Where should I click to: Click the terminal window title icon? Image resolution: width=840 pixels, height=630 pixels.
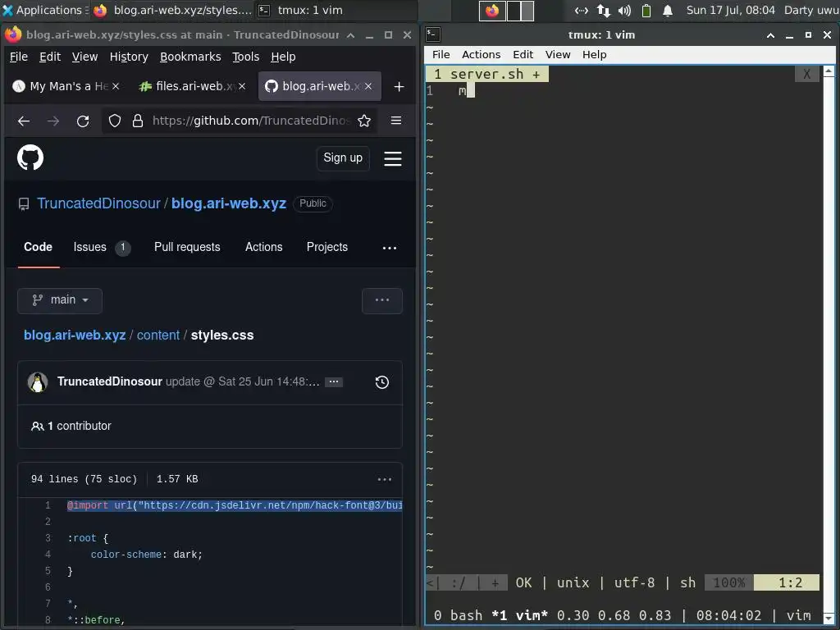[x=433, y=34]
